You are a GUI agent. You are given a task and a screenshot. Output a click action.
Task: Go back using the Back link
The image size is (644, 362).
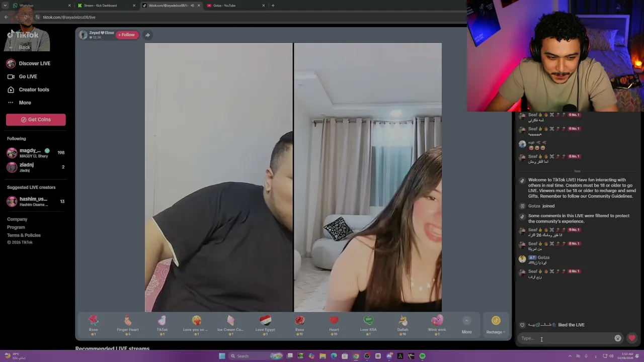tap(25, 47)
